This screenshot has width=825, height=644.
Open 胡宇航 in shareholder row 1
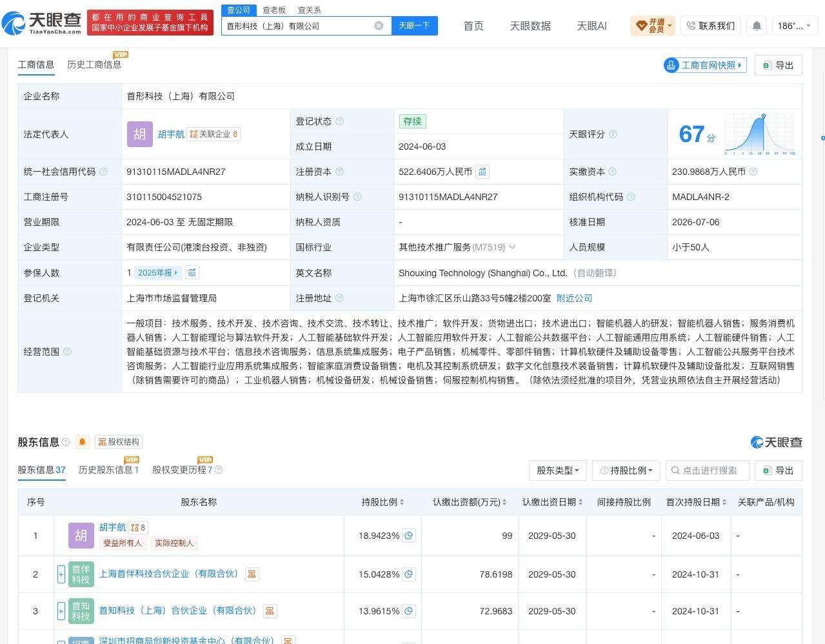click(x=112, y=527)
